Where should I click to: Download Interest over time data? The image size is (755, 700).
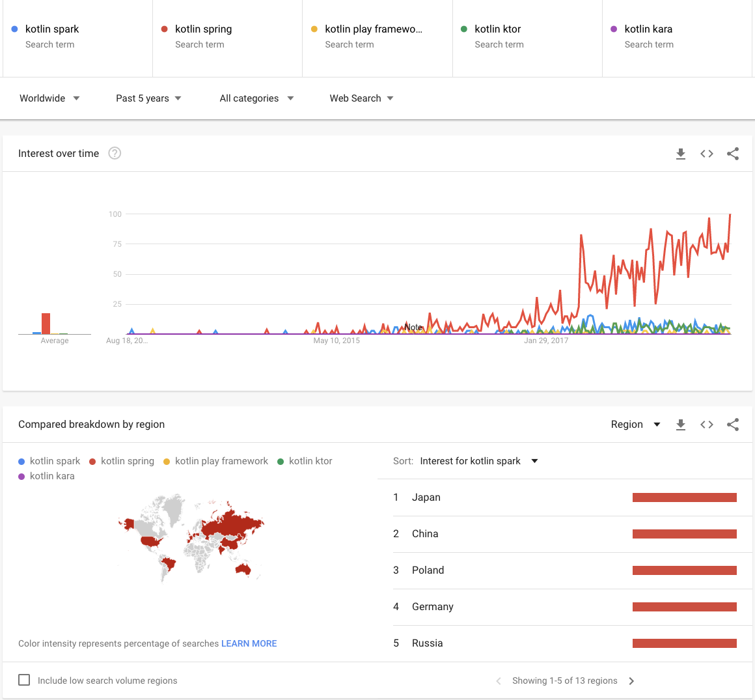pos(681,154)
